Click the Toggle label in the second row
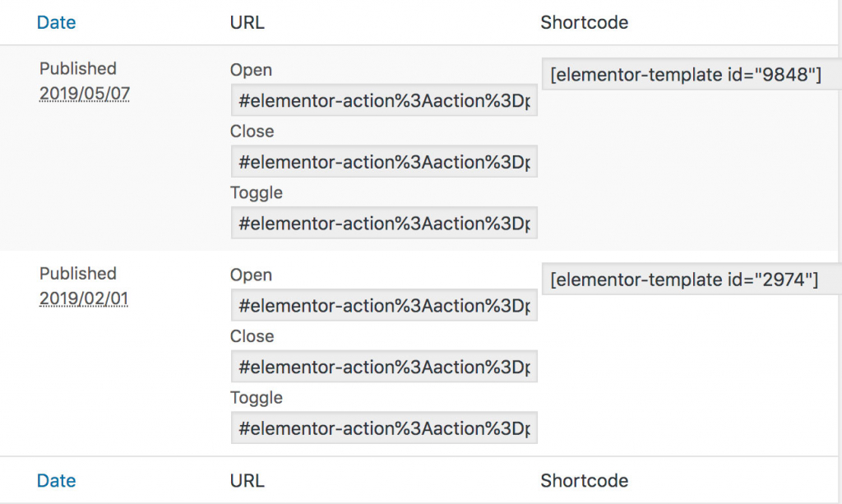 (257, 398)
